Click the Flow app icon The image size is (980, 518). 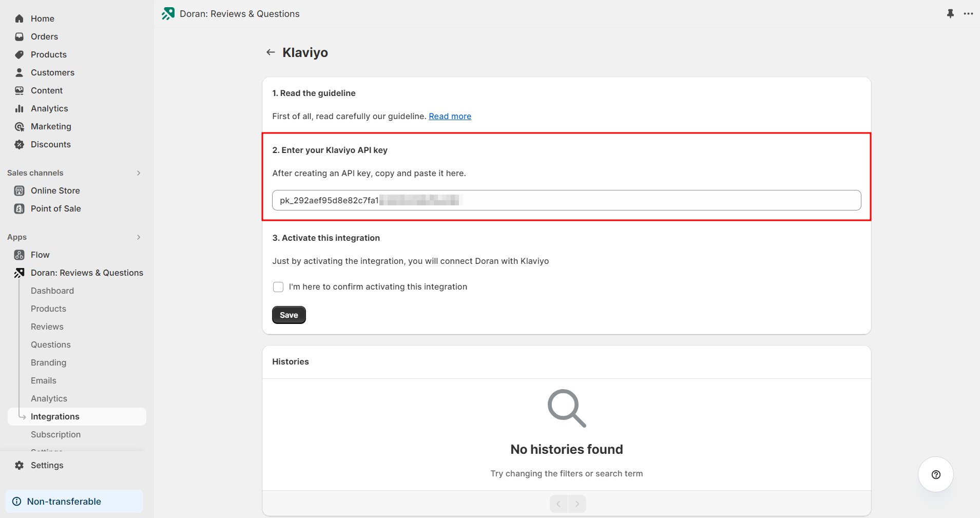(x=20, y=255)
